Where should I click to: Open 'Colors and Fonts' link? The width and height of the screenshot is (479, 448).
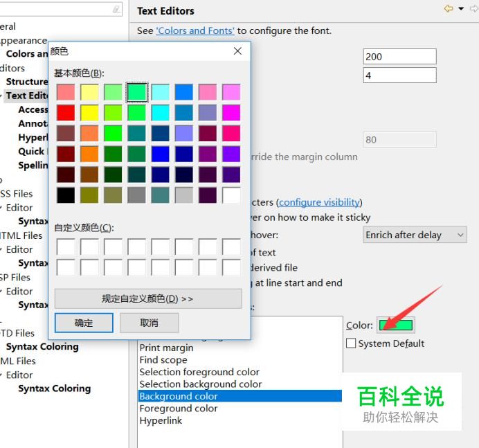(x=195, y=30)
